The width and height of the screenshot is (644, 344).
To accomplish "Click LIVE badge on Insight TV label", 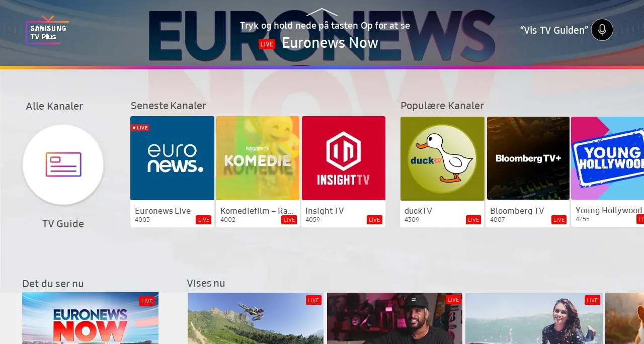I will click(374, 220).
